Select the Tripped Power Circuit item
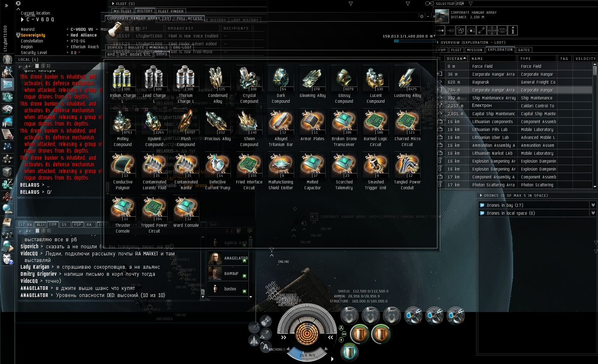The image size is (598, 364). tap(154, 214)
